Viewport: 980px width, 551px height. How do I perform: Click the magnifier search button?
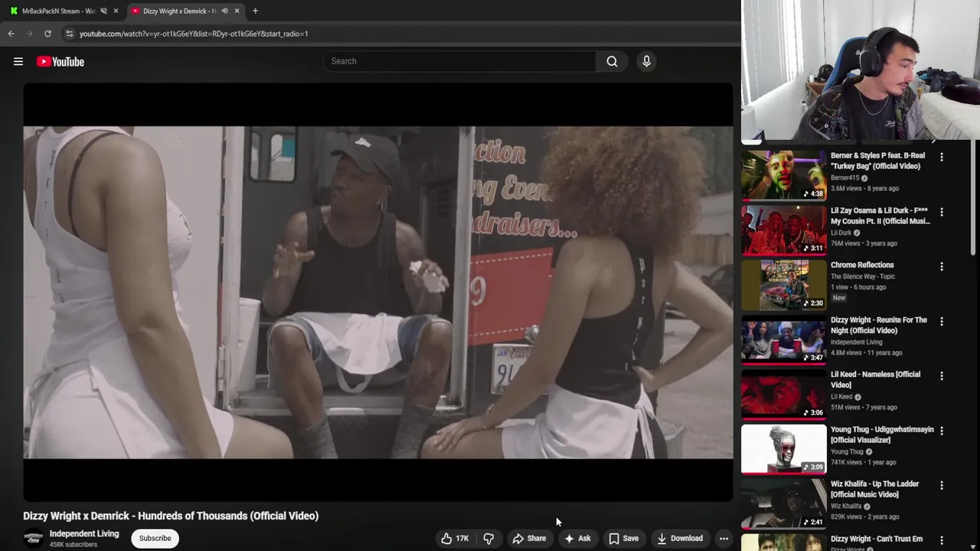612,61
